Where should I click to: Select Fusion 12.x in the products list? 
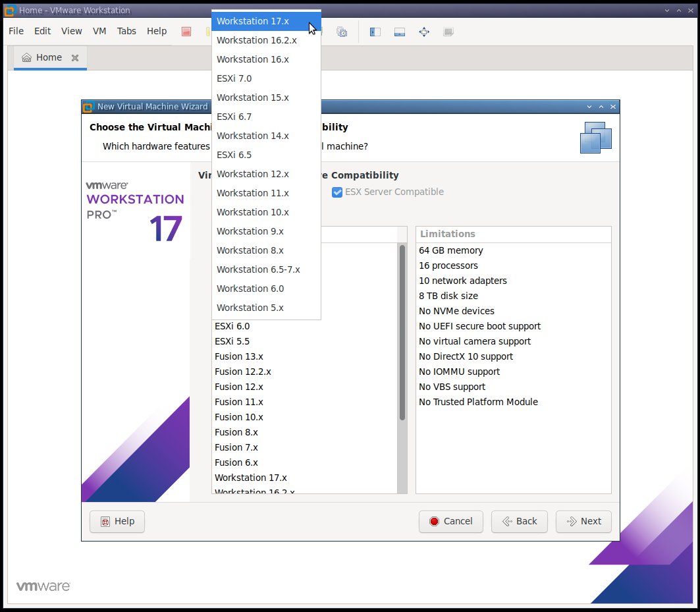click(304, 387)
